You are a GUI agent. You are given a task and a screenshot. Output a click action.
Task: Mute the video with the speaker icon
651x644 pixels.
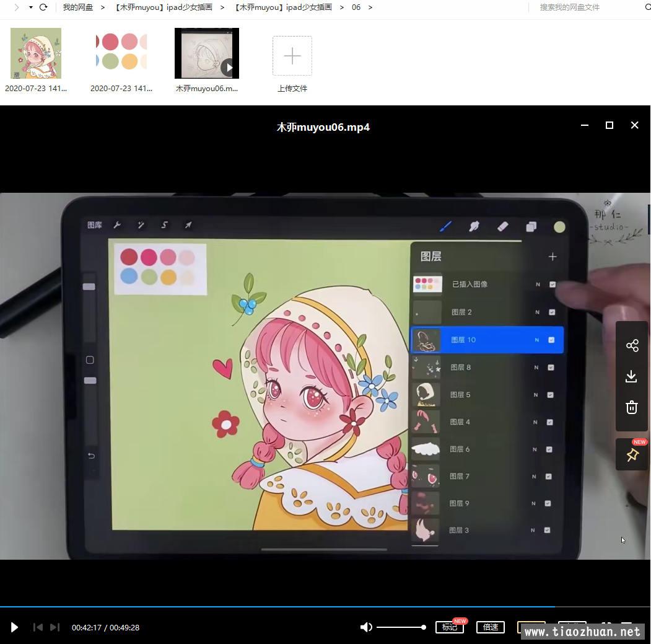pos(366,627)
